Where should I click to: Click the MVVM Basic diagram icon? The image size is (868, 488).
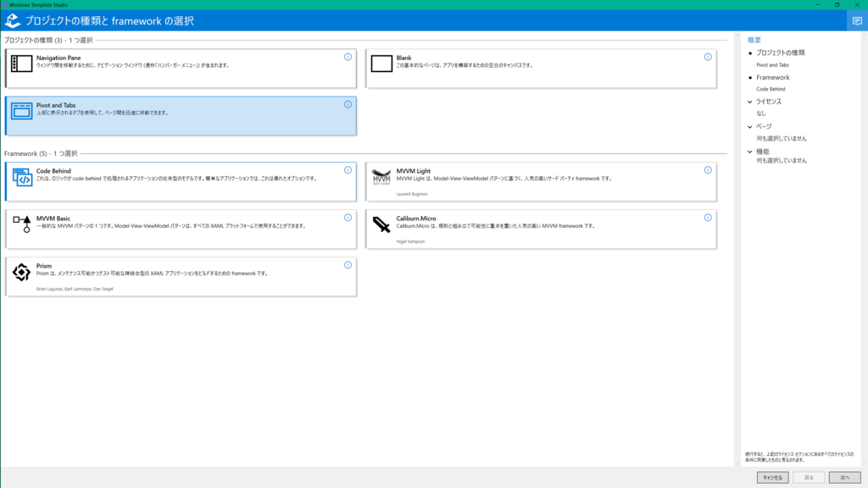(21, 224)
